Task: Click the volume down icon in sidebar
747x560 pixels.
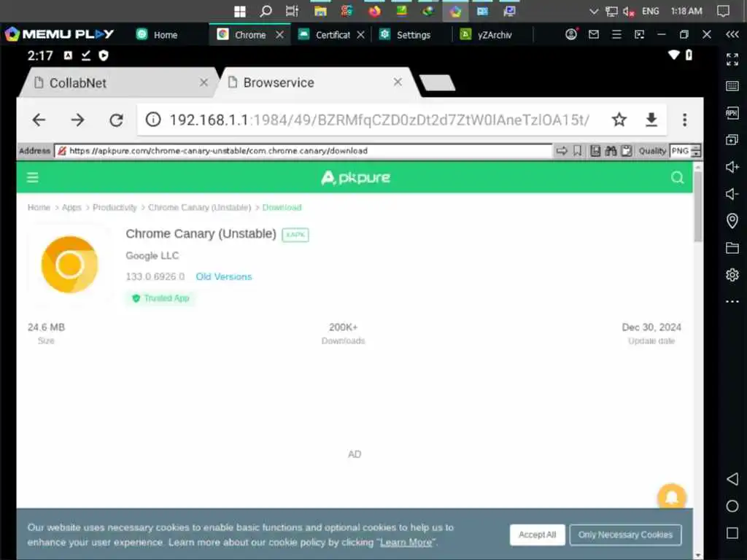Action: click(x=732, y=194)
